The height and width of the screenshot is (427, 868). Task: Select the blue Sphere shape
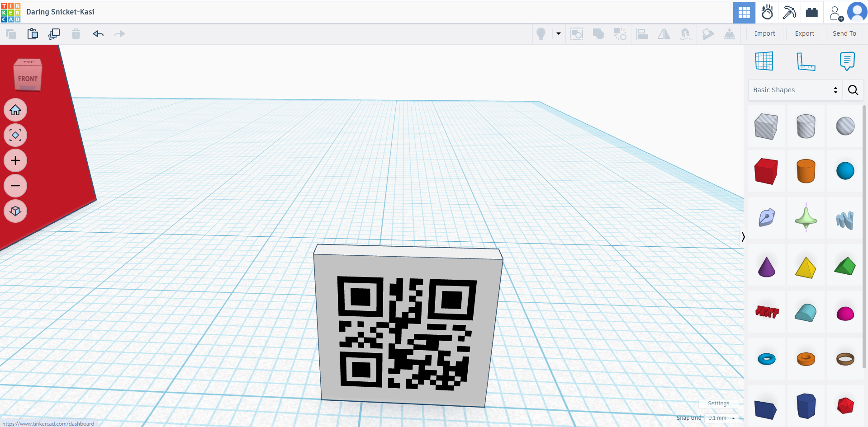click(845, 171)
